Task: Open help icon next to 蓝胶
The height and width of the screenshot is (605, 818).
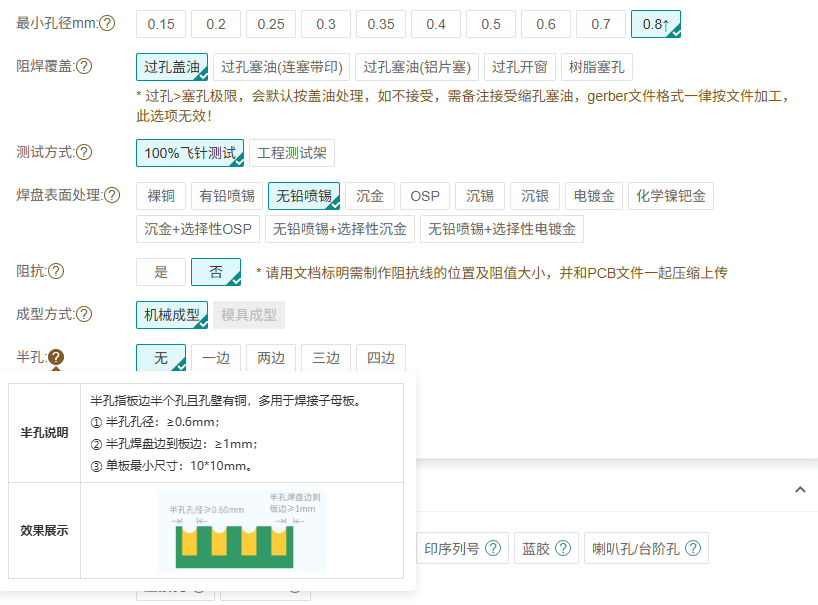Action: [x=563, y=548]
